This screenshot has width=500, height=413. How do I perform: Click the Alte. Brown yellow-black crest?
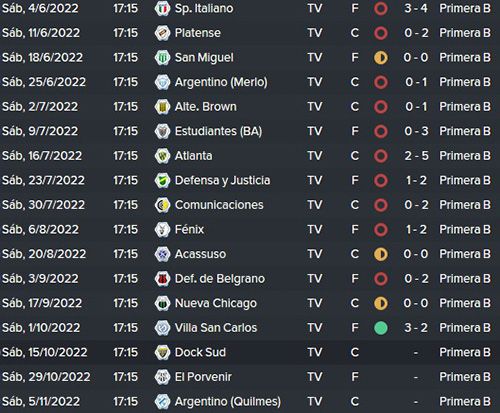click(x=162, y=107)
